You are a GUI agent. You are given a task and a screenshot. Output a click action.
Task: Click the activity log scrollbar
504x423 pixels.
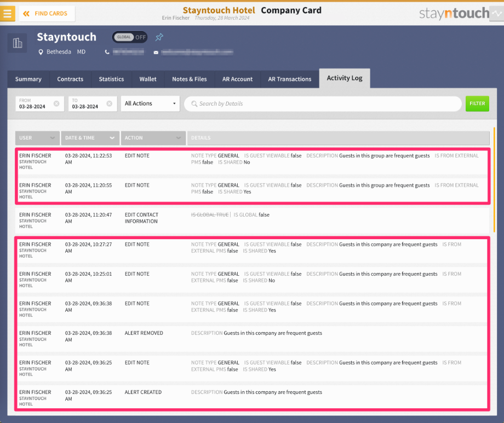[x=494, y=180]
